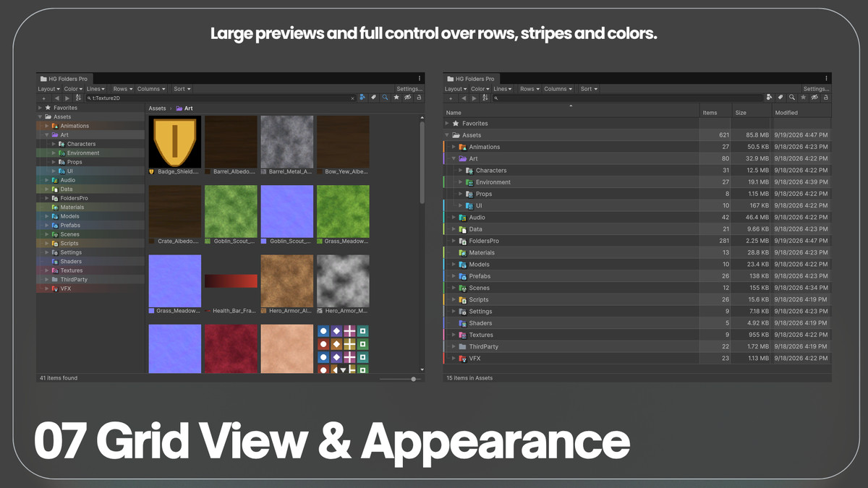
Task: Click the A-Z sort icon in list-view window
Action: pos(485,98)
